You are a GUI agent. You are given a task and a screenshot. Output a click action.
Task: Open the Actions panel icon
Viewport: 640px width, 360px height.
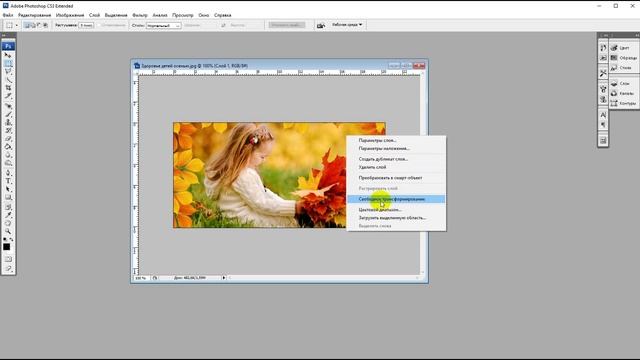[x=603, y=58]
